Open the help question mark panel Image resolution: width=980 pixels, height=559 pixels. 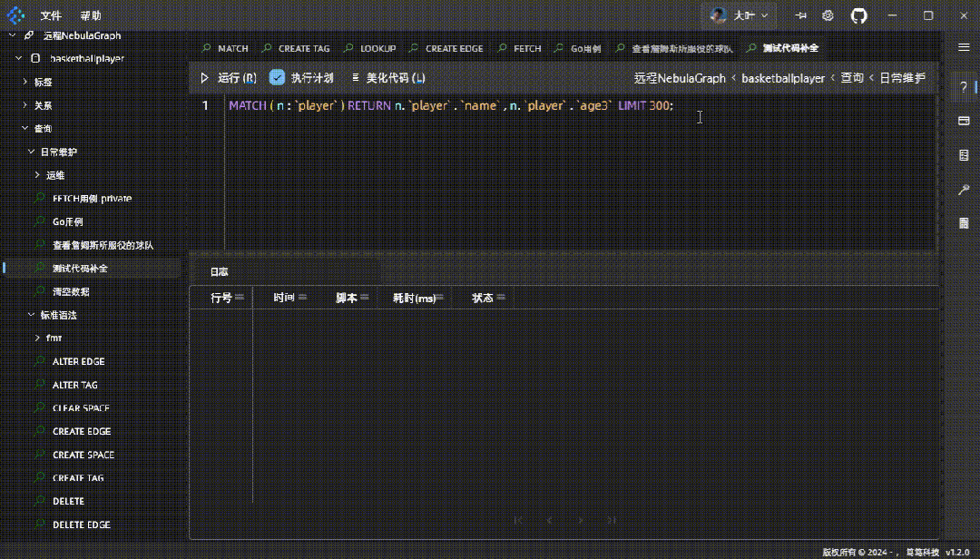coord(964,86)
